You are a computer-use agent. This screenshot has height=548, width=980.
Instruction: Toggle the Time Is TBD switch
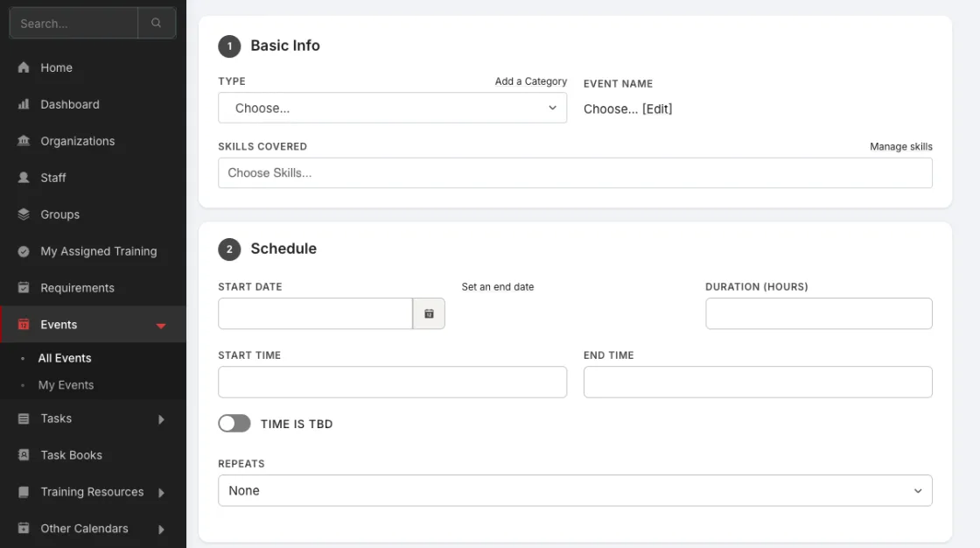(234, 424)
